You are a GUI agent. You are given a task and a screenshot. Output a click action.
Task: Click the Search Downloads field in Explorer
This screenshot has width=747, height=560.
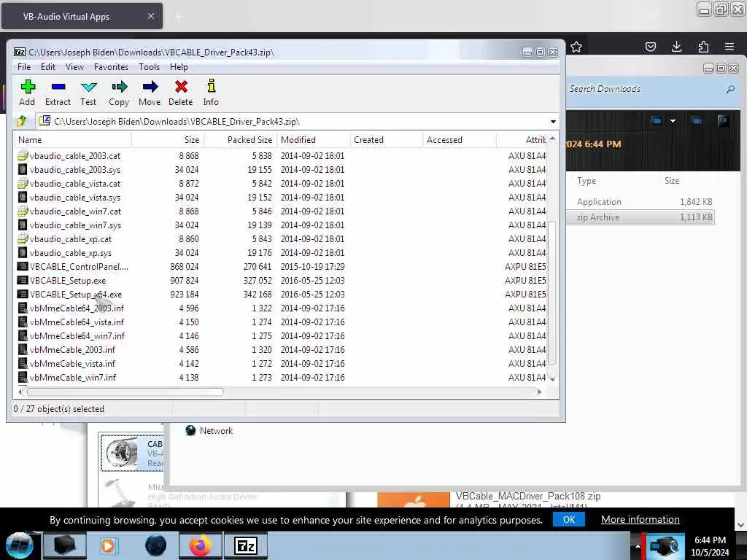(x=650, y=89)
